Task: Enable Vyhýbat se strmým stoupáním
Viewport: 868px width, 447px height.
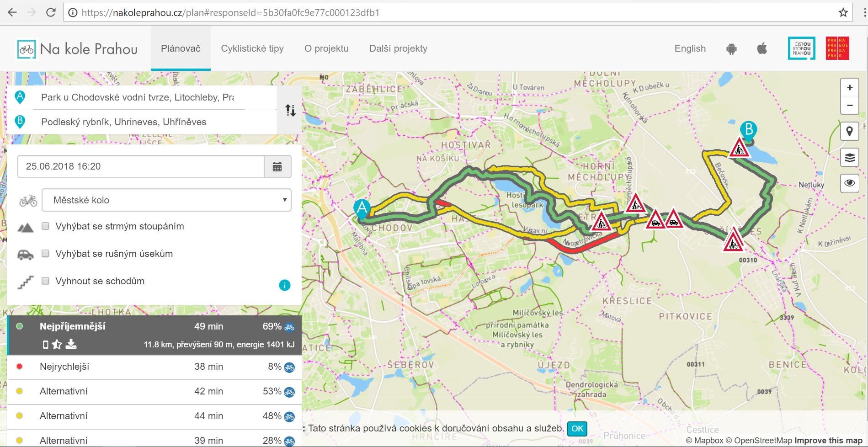Action: (x=45, y=226)
